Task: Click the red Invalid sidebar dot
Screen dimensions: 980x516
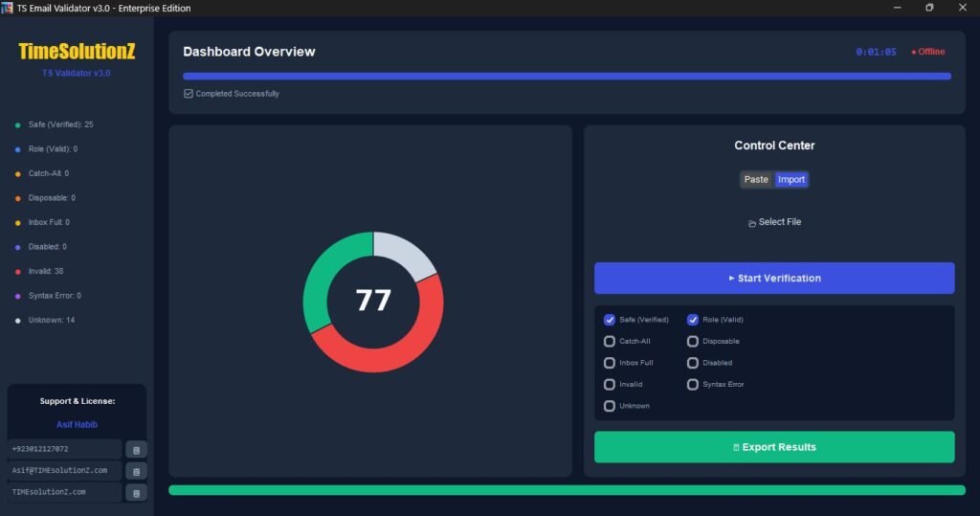Action: click(17, 272)
